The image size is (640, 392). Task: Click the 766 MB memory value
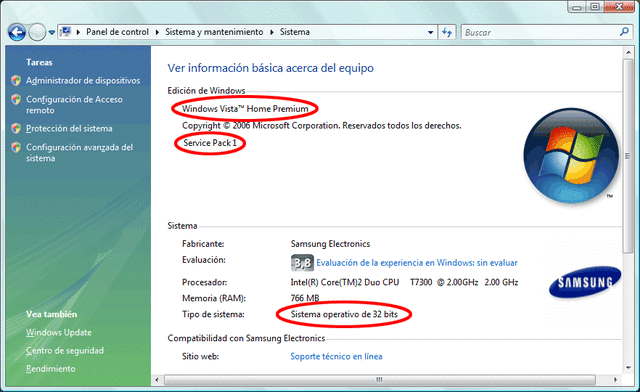pos(304,298)
